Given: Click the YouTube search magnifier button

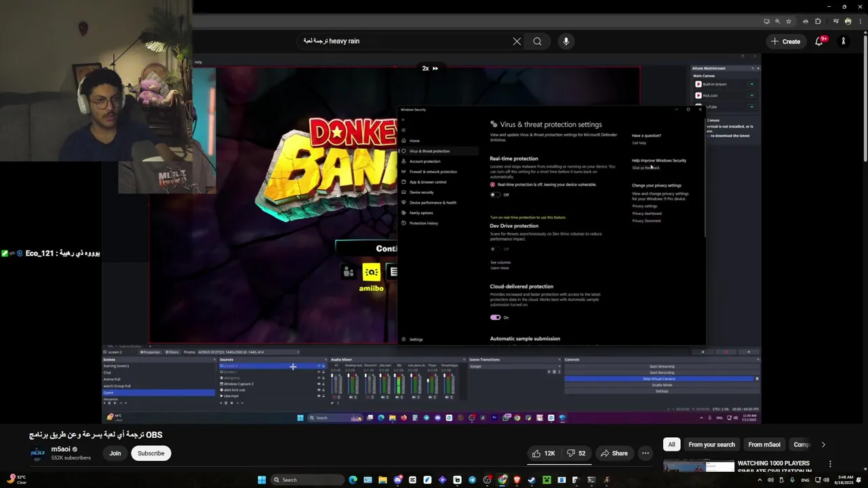Looking at the screenshot, I should (x=537, y=41).
